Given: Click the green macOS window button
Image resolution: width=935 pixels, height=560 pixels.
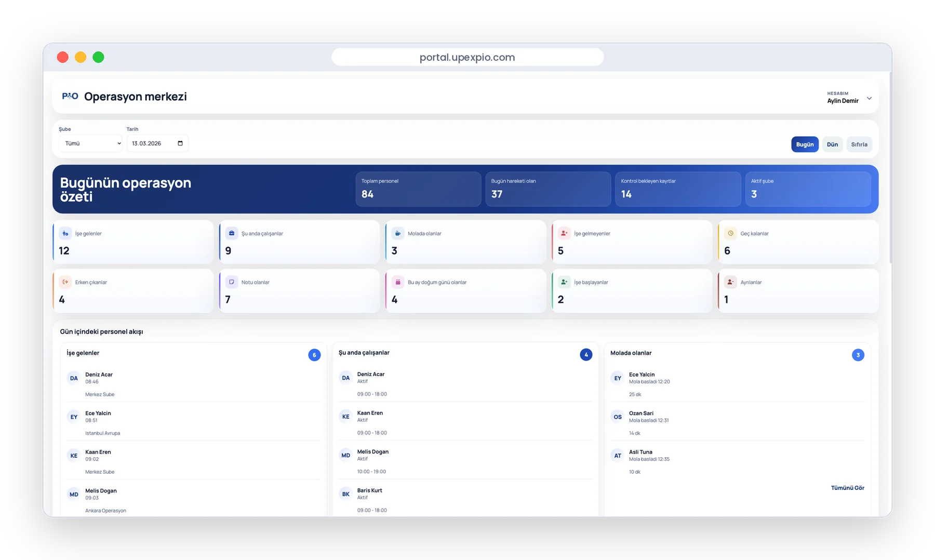Looking at the screenshot, I should point(98,57).
